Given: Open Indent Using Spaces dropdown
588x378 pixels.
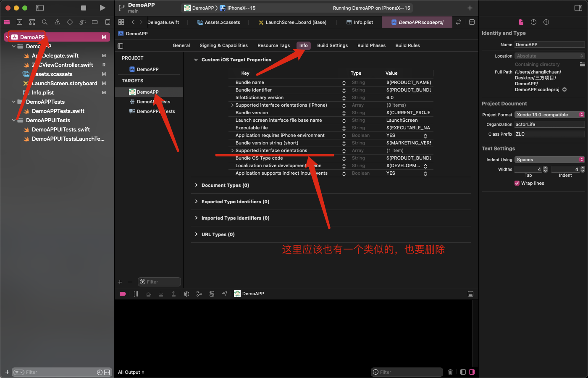Looking at the screenshot, I should coord(549,160).
